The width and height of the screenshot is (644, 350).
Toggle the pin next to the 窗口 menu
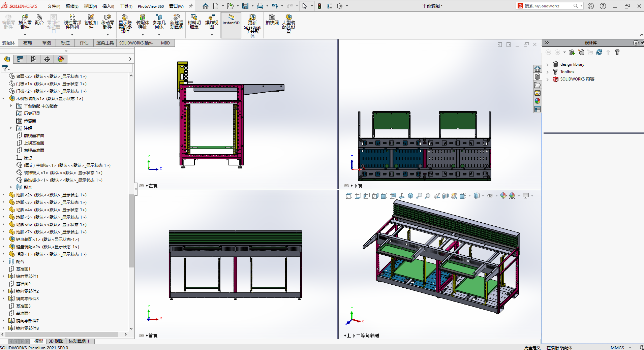pos(191,6)
